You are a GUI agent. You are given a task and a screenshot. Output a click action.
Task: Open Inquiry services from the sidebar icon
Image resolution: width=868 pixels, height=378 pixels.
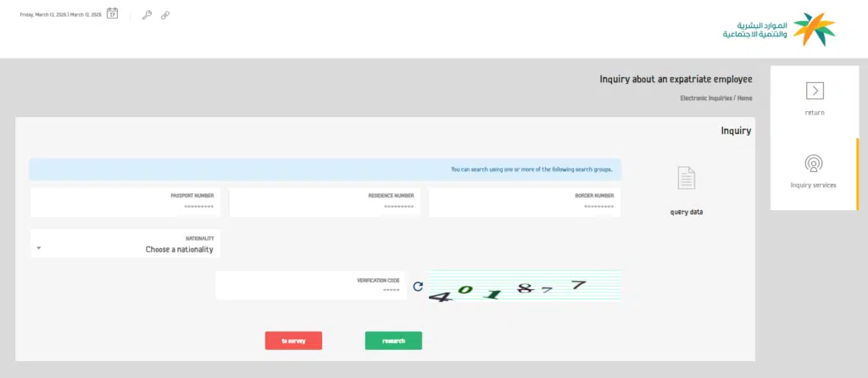(x=813, y=164)
